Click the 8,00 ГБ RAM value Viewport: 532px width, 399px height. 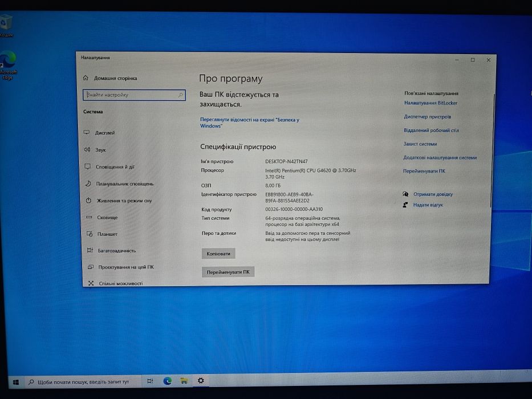[273, 185]
